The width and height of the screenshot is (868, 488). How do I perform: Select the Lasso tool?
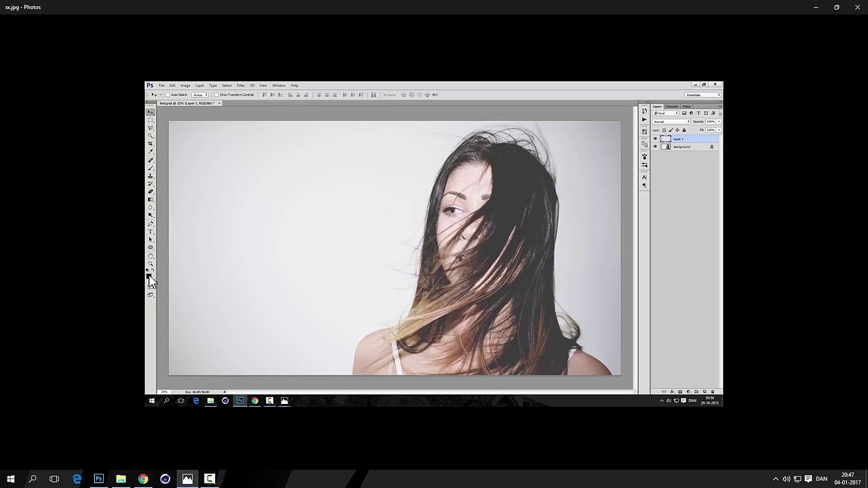click(x=151, y=128)
